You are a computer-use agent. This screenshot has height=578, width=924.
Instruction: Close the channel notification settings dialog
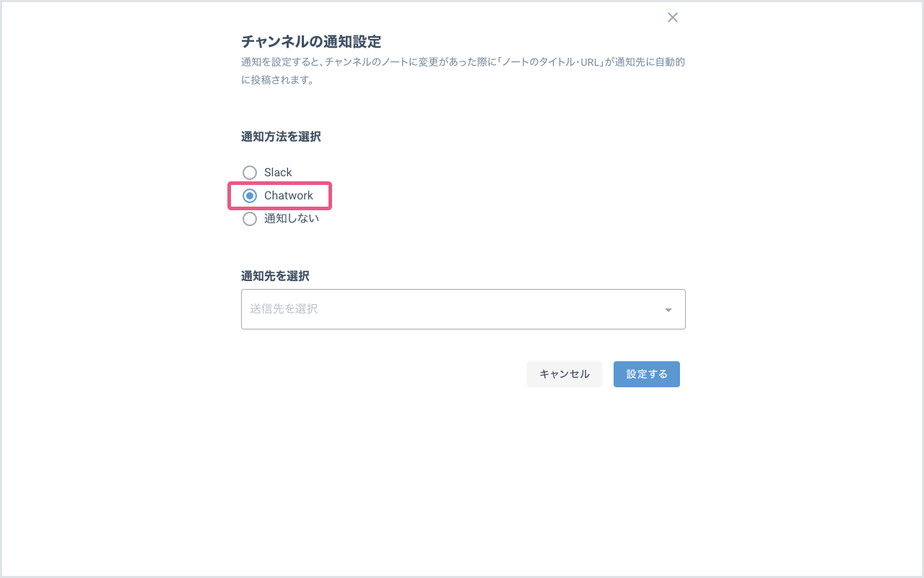click(x=673, y=17)
